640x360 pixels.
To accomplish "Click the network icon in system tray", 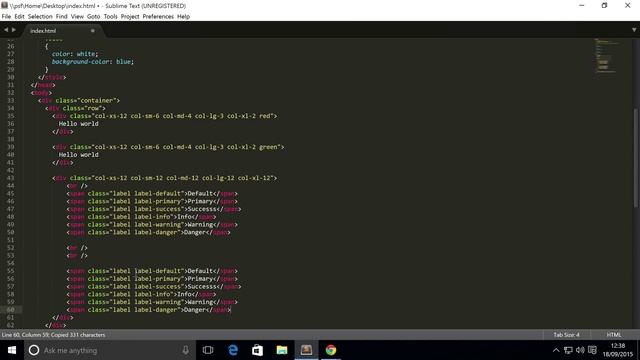I will click(568, 350).
